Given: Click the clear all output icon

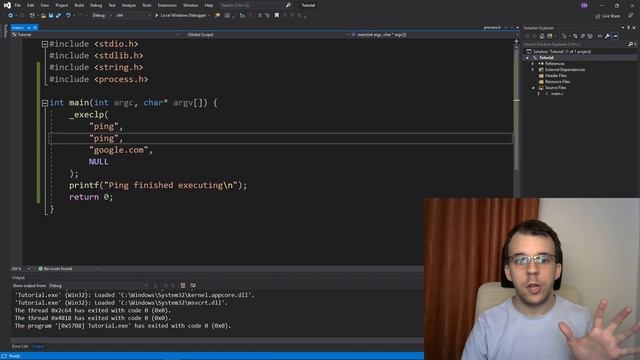Looking at the screenshot, I should tap(183, 285).
